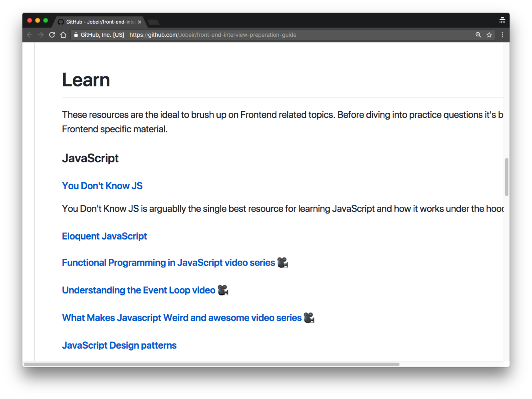
Task: Click the 'You Don't Know JS is arguablly' description
Action: coord(282,209)
